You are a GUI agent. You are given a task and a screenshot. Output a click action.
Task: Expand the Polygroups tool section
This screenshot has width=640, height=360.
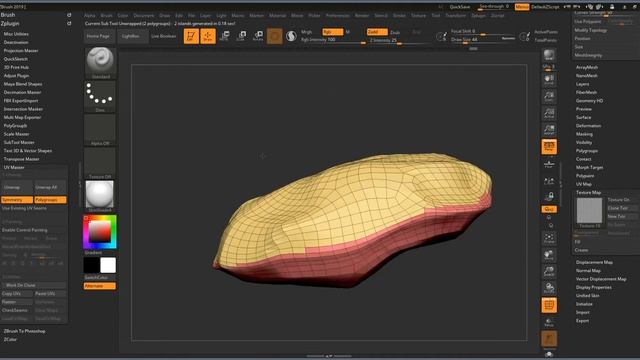point(587,151)
